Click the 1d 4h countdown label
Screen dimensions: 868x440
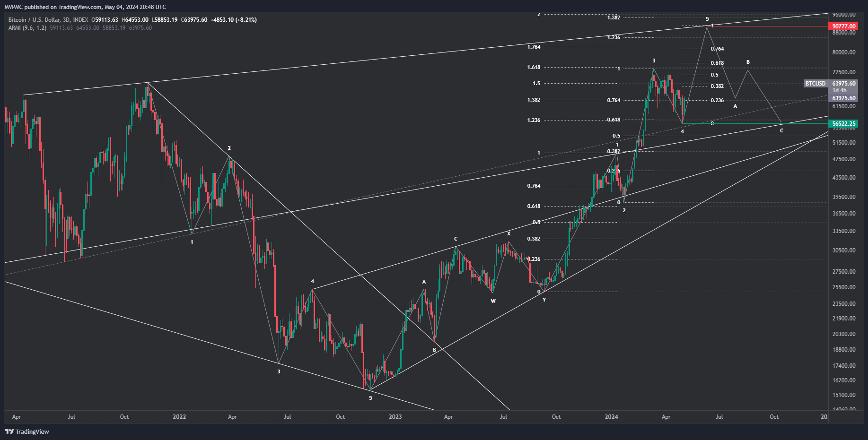coord(840,90)
